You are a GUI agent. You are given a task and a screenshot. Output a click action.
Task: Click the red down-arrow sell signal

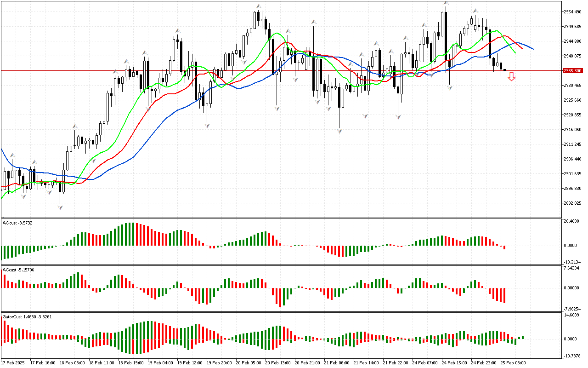click(511, 76)
